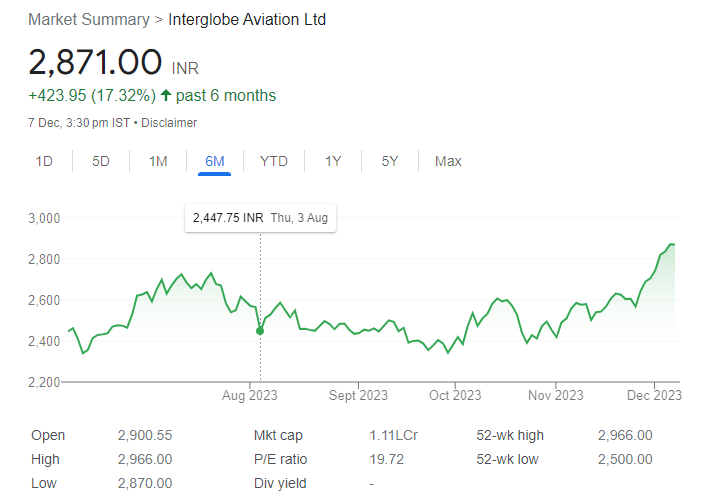
Task: Click the green data point on chart
Action: point(260,331)
